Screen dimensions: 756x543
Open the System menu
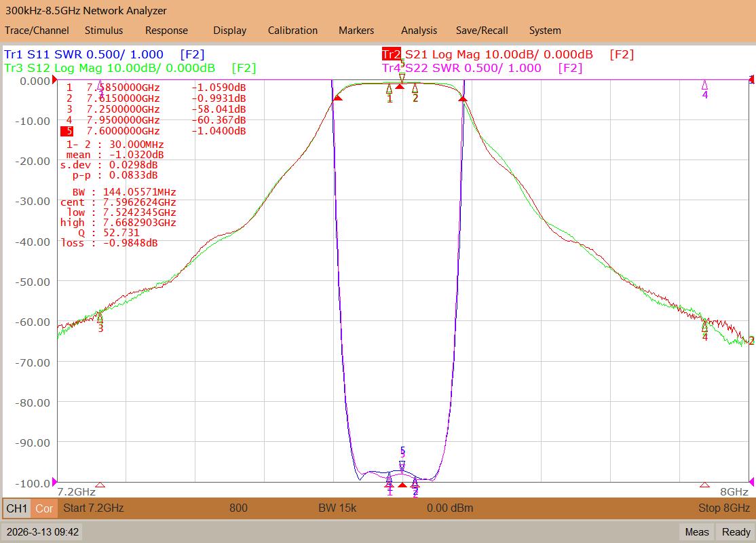[x=545, y=31]
